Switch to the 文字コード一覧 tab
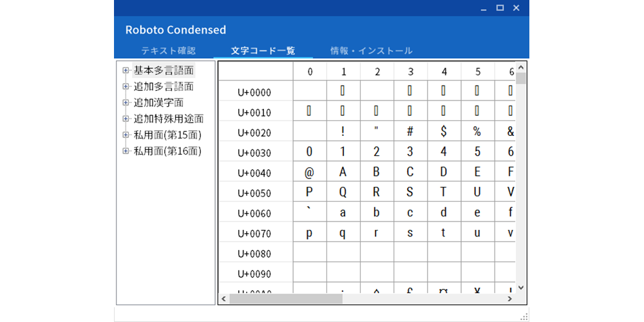The width and height of the screenshot is (644, 322). pyautogui.click(x=263, y=51)
